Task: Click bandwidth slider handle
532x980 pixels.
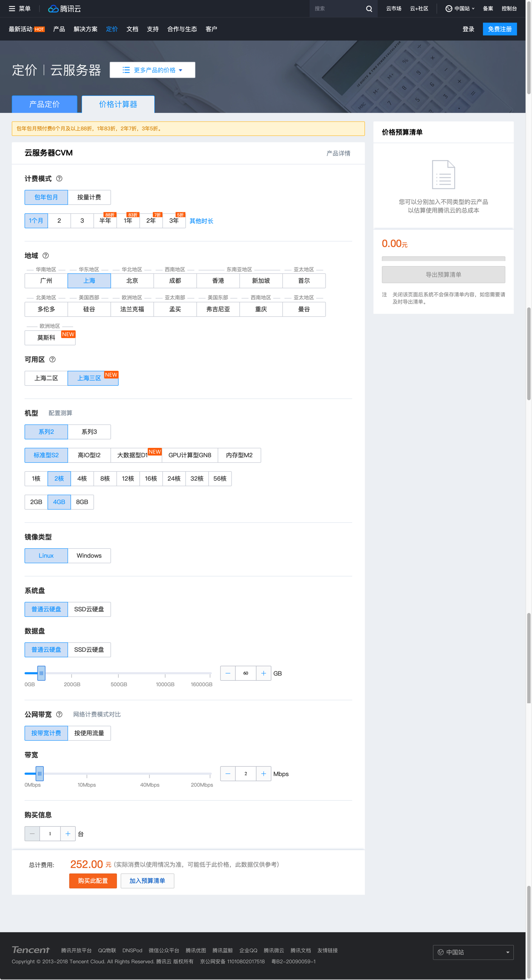Action: (x=40, y=774)
